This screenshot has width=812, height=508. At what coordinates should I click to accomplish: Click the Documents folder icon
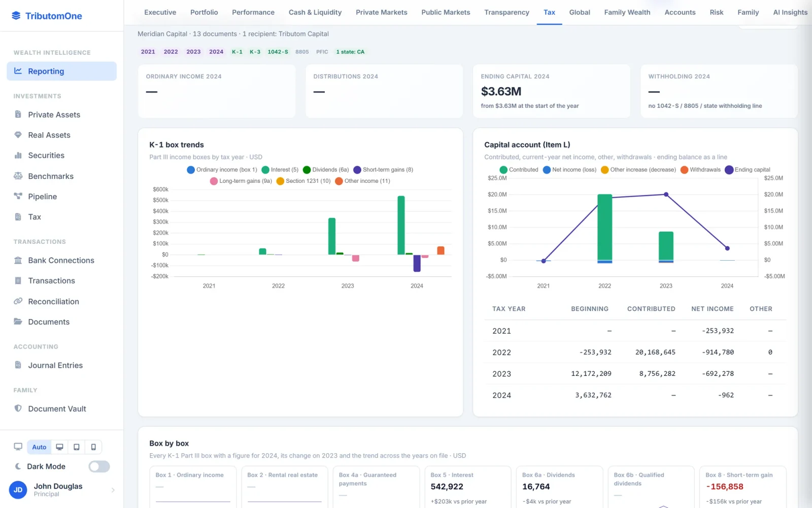(18, 322)
